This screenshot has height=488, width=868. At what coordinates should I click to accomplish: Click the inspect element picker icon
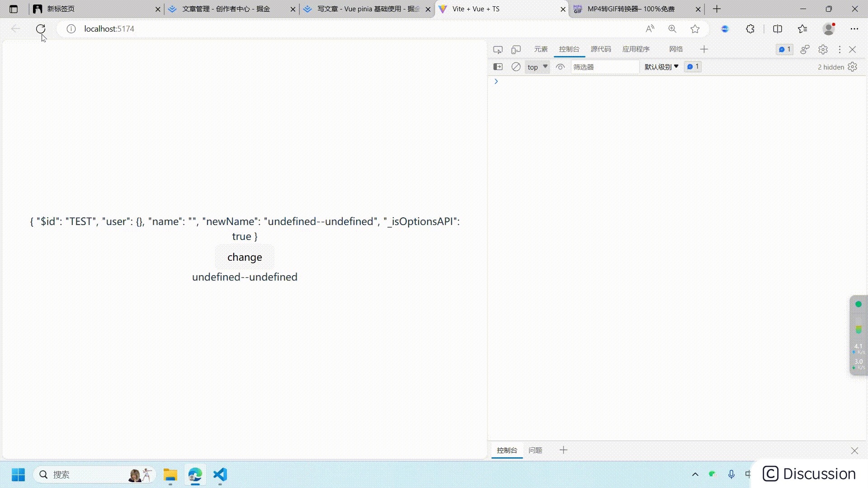tap(498, 49)
